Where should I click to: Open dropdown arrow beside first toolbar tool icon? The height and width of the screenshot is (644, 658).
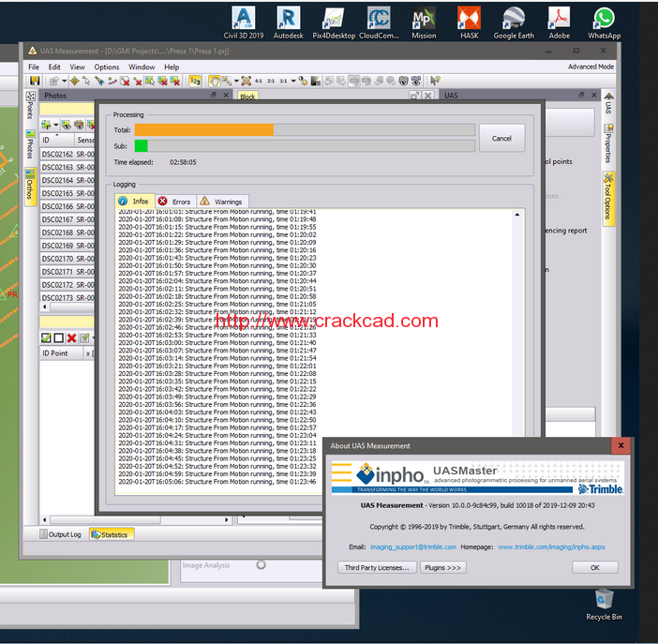(64, 81)
